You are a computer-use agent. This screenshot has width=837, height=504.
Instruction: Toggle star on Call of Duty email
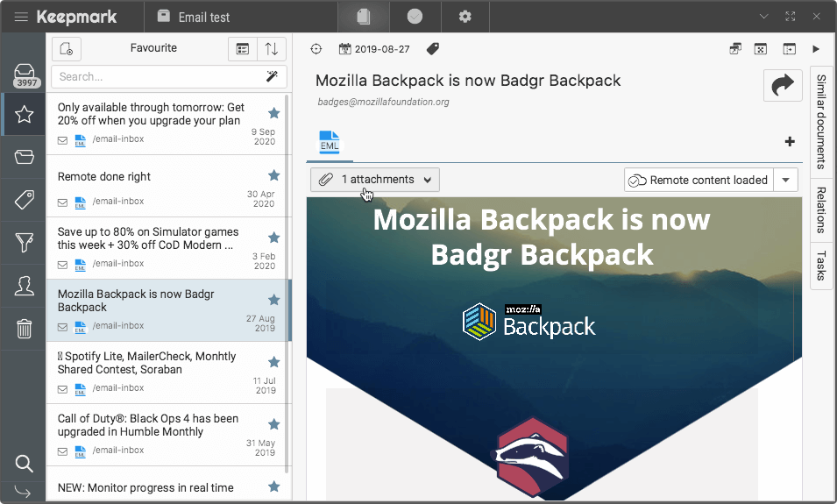[274, 424]
